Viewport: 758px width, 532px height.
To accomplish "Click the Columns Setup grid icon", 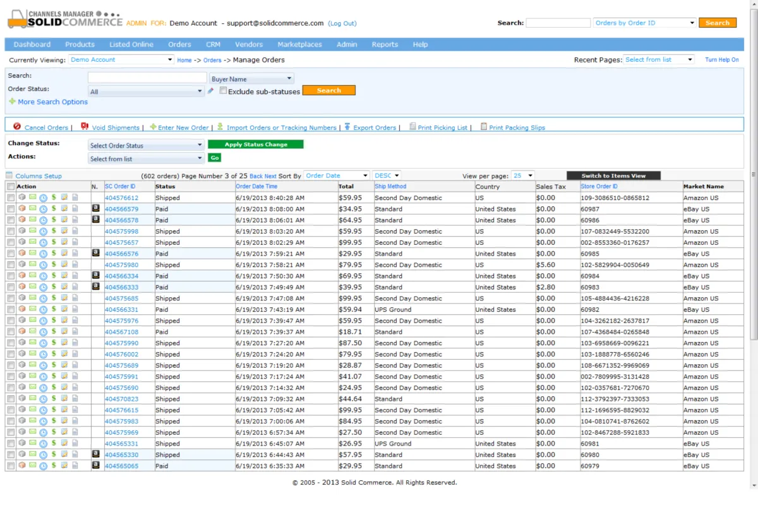I will tap(9, 175).
